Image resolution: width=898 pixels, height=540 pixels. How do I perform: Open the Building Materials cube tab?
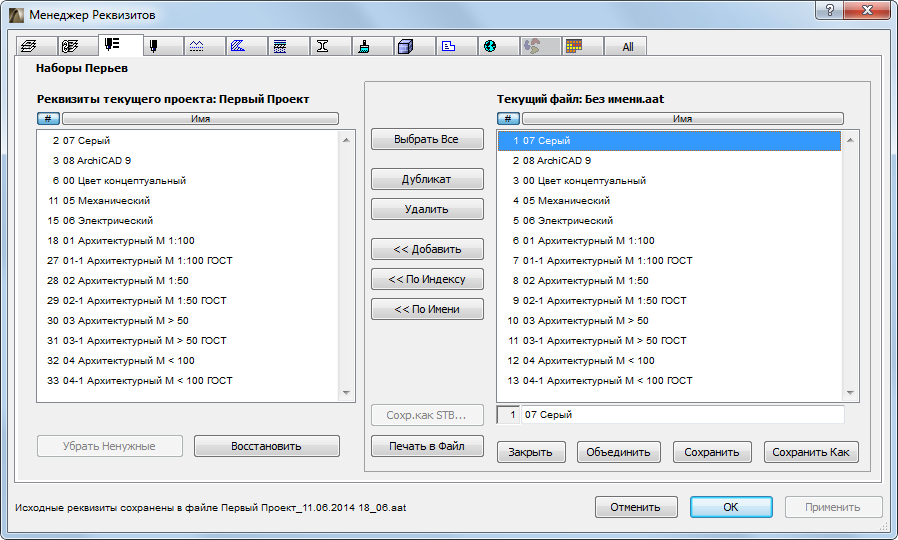click(415, 46)
